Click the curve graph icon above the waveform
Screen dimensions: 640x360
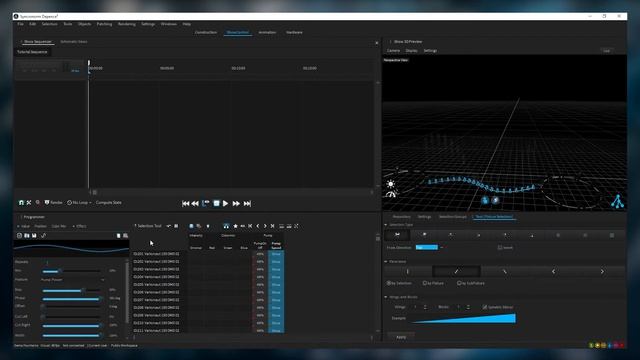pos(43,236)
